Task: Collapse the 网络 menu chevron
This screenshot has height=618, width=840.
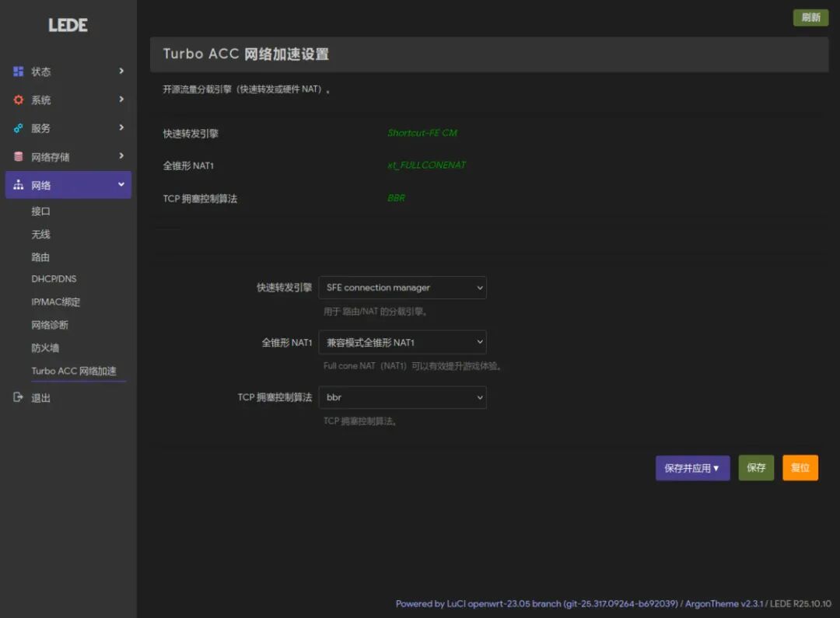Action: [x=121, y=184]
